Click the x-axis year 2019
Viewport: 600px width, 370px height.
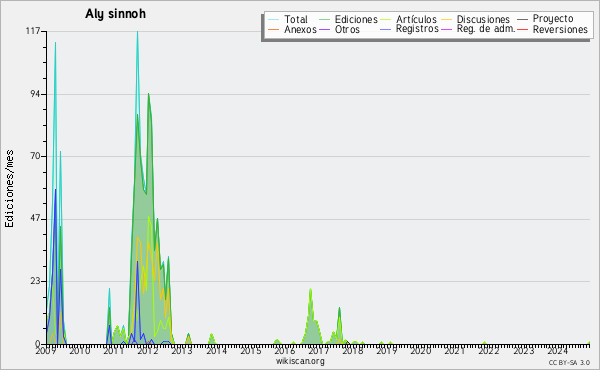coord(386,351)
